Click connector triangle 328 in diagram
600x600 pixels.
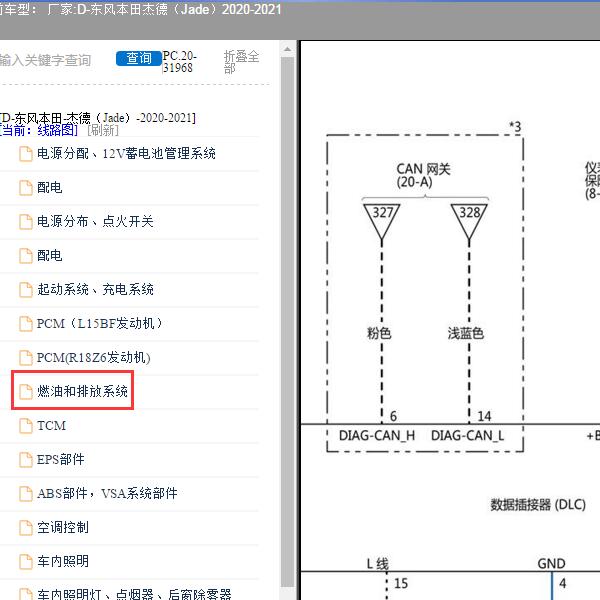[469, 222]
